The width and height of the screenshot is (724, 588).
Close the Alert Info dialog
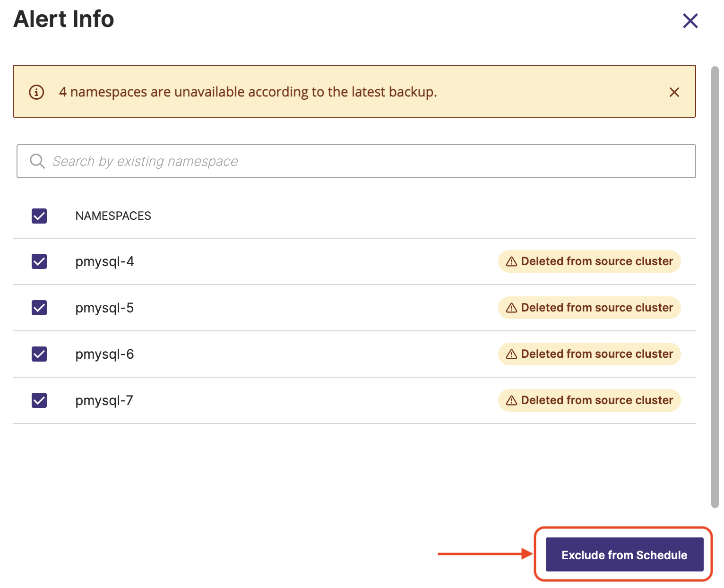click(x=690, y=21)
